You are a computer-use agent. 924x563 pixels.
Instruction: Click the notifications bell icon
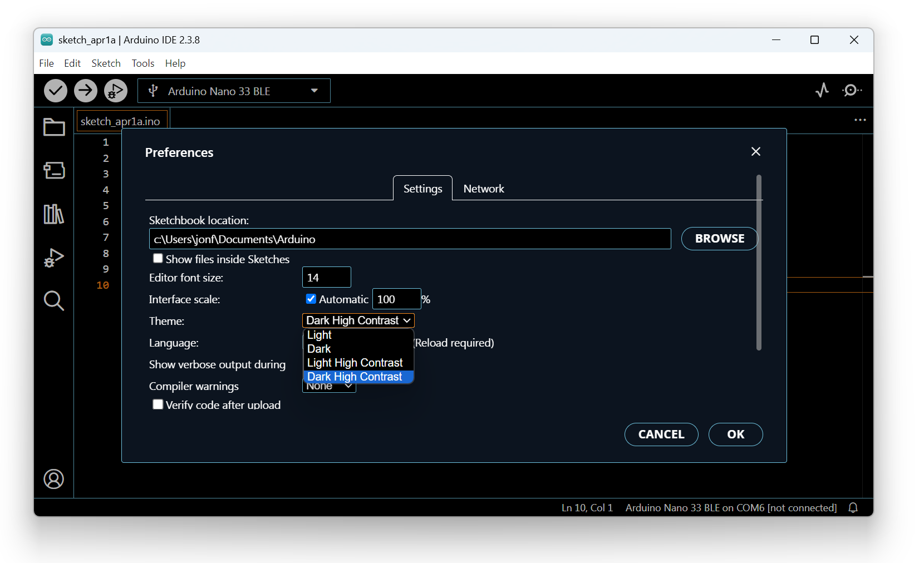click(x=853, y=507)
